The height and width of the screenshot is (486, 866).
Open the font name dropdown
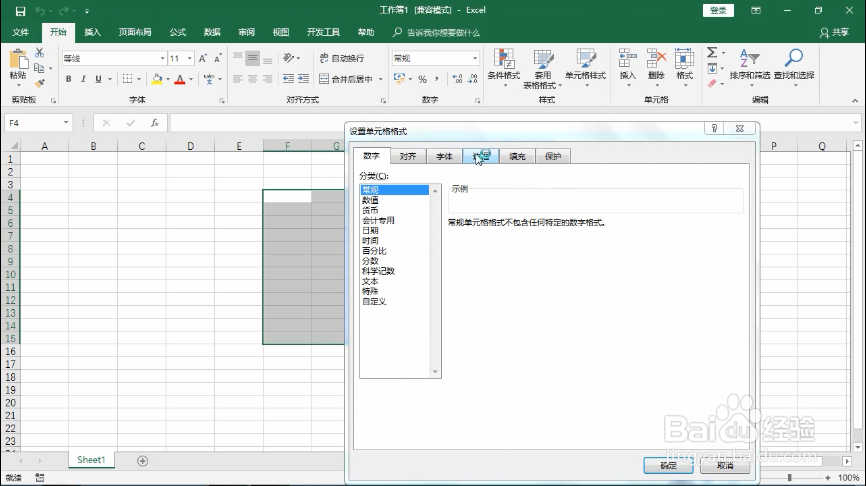(162, 59)
